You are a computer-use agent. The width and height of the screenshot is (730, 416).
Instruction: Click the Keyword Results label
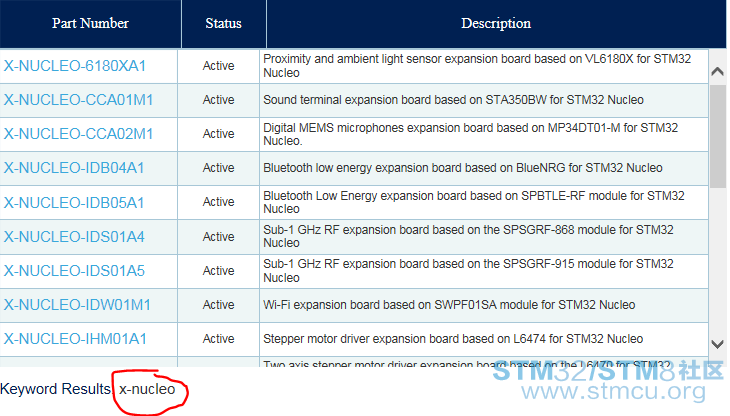(55, 389)
